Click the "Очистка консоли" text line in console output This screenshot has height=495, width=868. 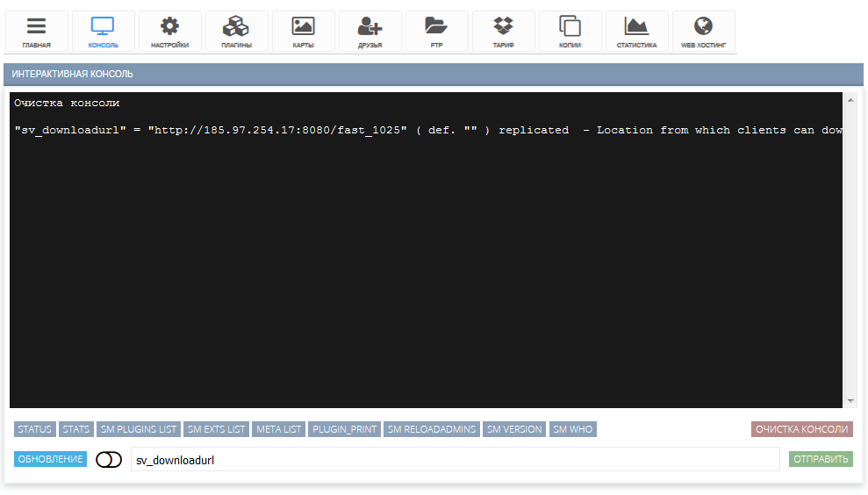67,103
